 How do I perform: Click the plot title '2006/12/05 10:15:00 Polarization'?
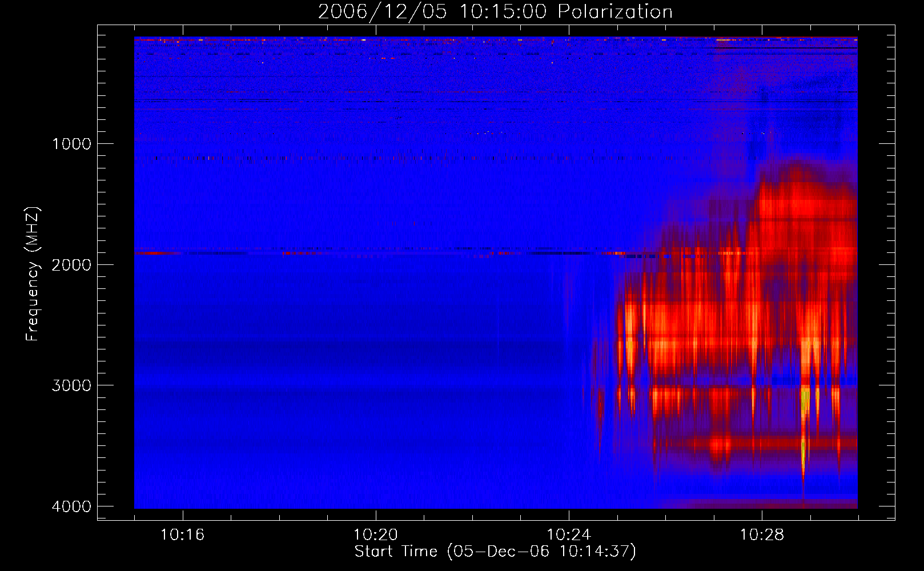tap(495, 11)
